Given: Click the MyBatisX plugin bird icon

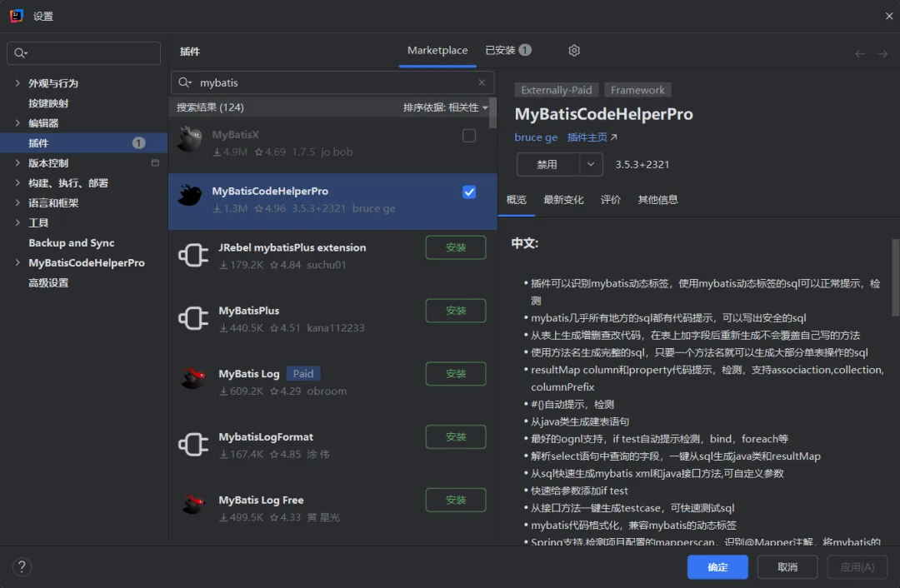Looking at the screenshot, I should coord(190,139).
